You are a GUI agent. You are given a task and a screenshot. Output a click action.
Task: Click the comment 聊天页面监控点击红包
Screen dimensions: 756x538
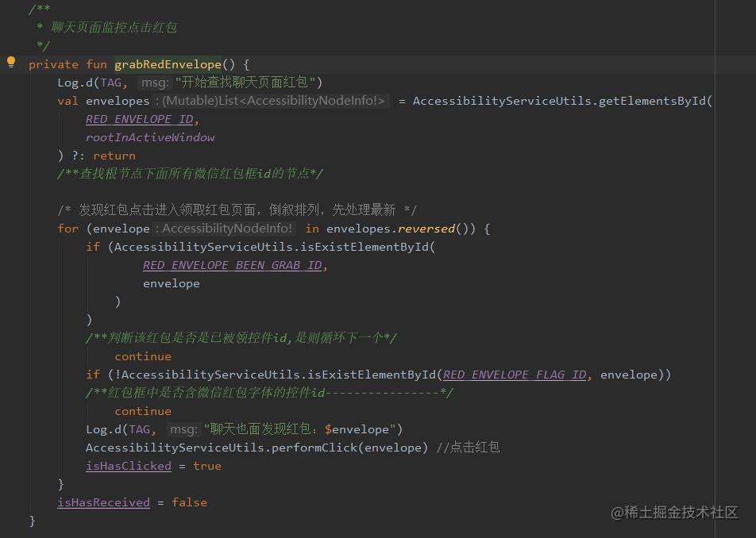pos(114,28)
